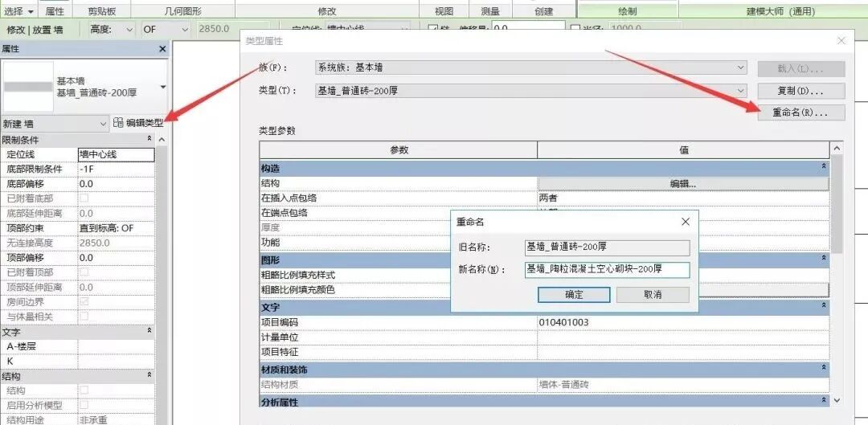This screenshot has height=425, width=868.
Task: Click the 测量 ribbon panel label
Action: [x=490, y=11]
